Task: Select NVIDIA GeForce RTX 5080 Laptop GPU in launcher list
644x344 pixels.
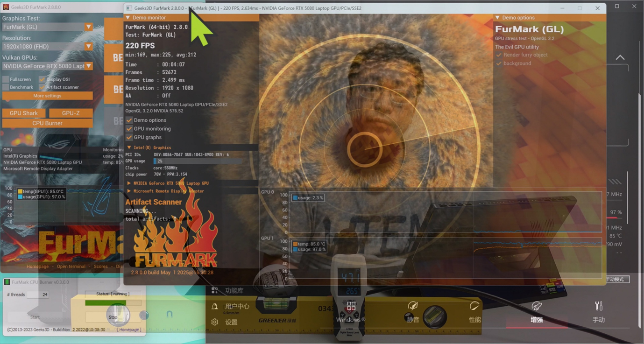Action: pyautogui.click(x=42, y=162)
